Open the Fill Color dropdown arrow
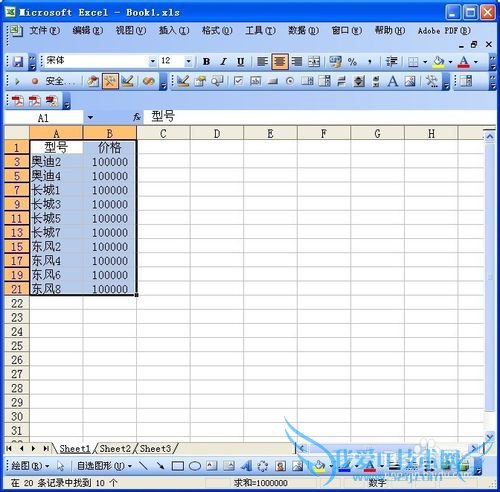This screenshot has width=500, height=492. [450, 62]
